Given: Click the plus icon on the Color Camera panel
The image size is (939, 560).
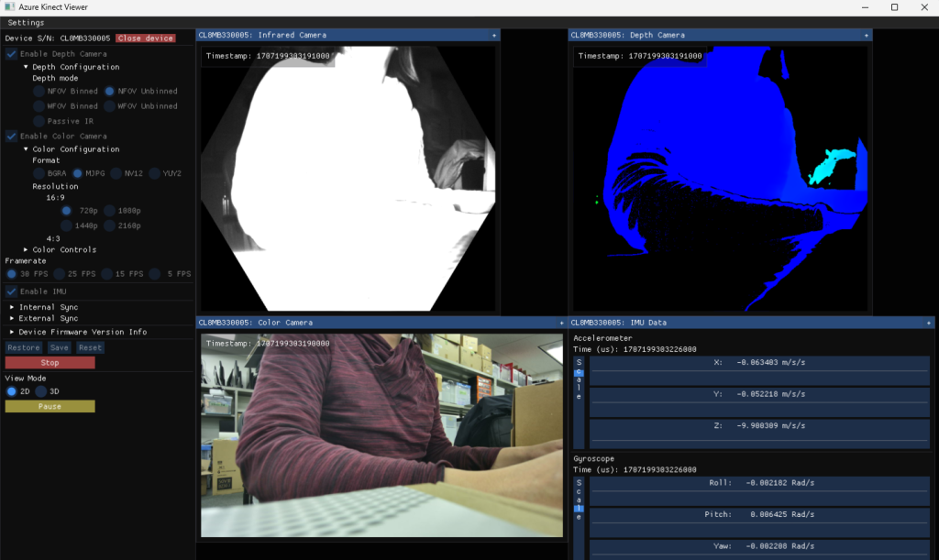Looking at the screenshot, I should (559, 323).
